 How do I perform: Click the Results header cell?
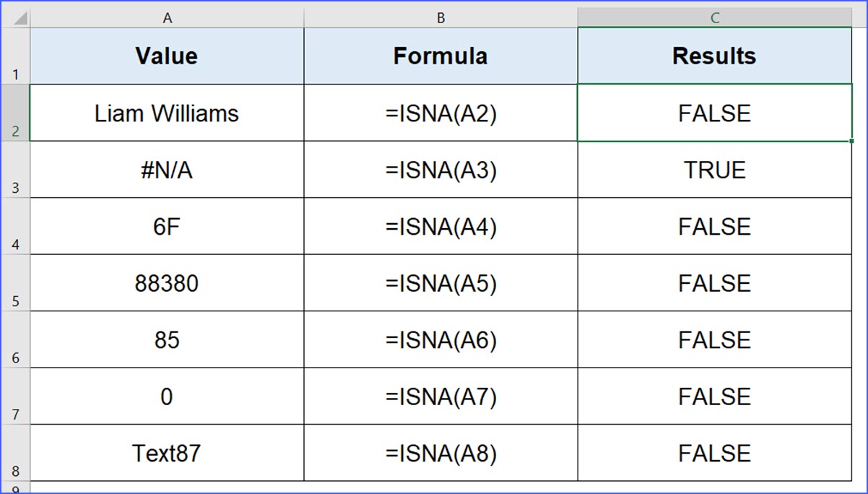tap(715, 56)
